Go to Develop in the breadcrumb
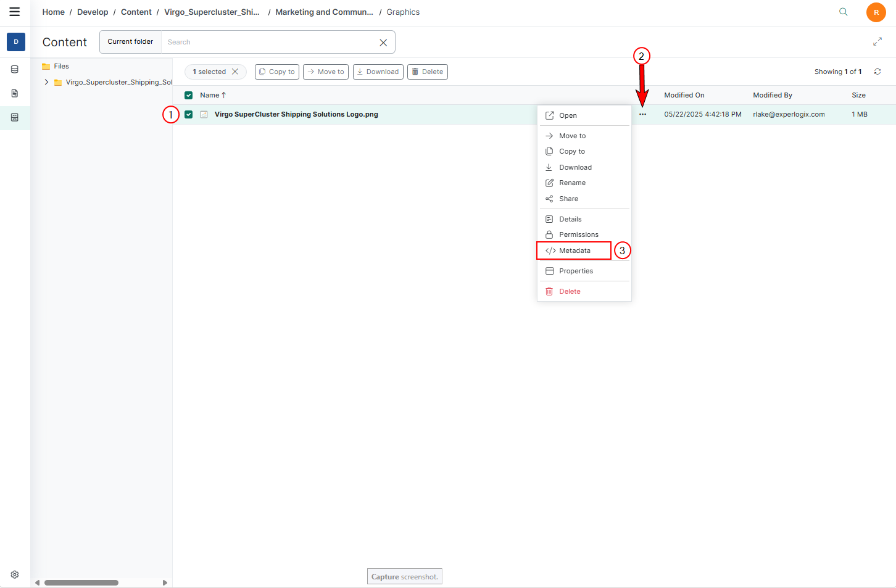The height and width of the screenshot is (588, 896). (x=93, y=12)
